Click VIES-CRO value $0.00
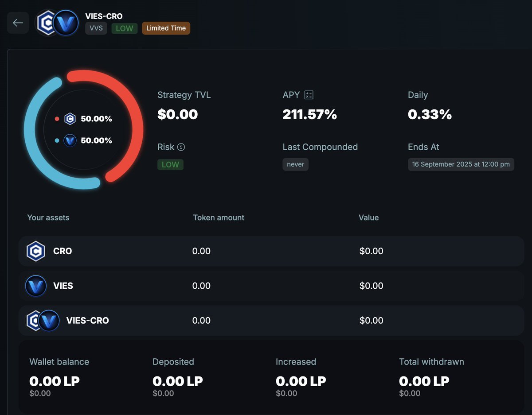Image resolution: width=532 pixels, height=415 pixels. point(372,321)
